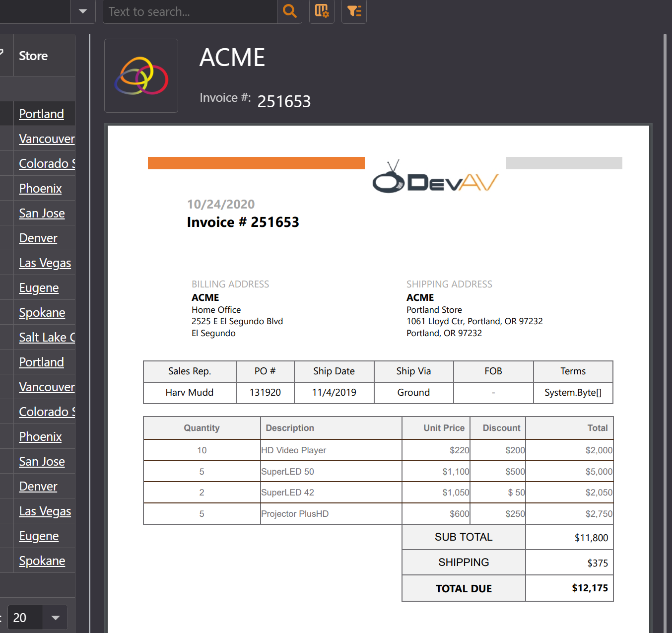The width and height of the screenshot is (672, 633).
Task: Open the filter builder icon
Action: (x=354, y=11)
